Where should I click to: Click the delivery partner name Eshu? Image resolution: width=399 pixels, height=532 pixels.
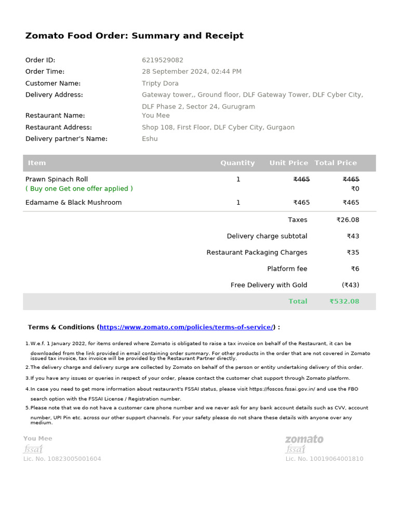click(x=150, y=139)
